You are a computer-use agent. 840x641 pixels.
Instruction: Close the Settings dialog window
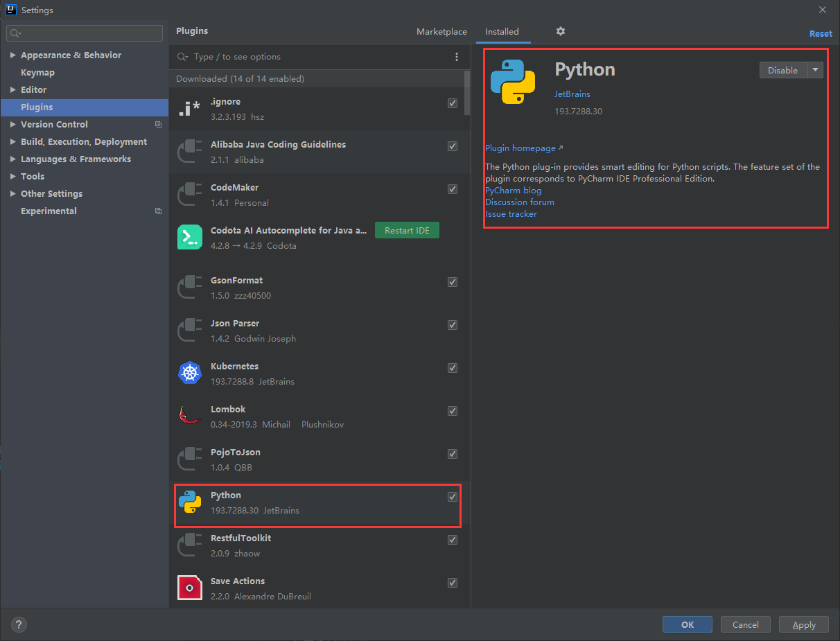[x=823, y=10]
